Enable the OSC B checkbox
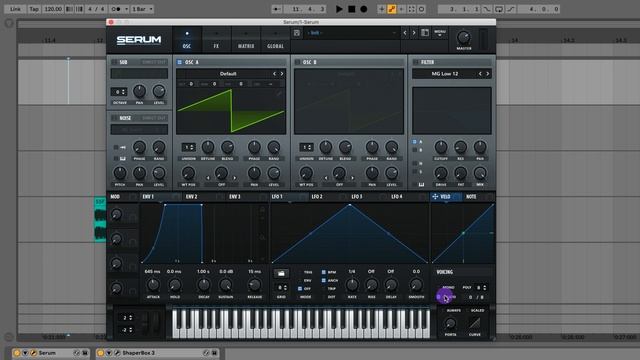This screenshot has width=640, height=360. point(297,62)
